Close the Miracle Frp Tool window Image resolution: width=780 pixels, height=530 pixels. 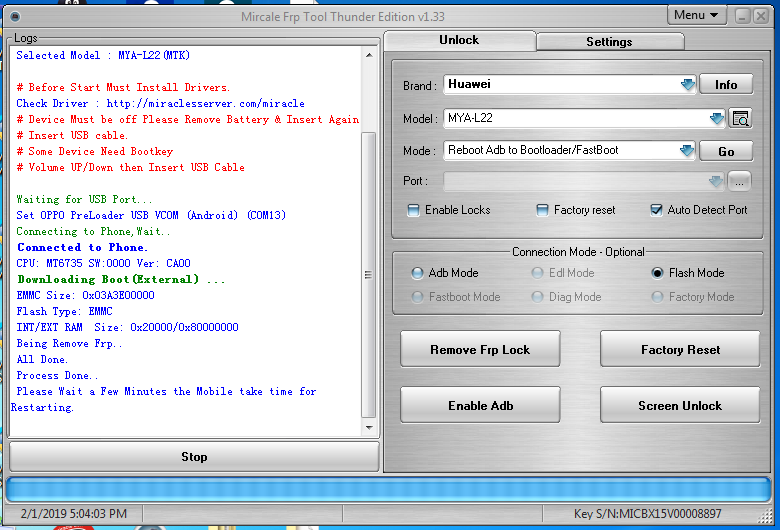pyautogui.click(x=761, y=16)
